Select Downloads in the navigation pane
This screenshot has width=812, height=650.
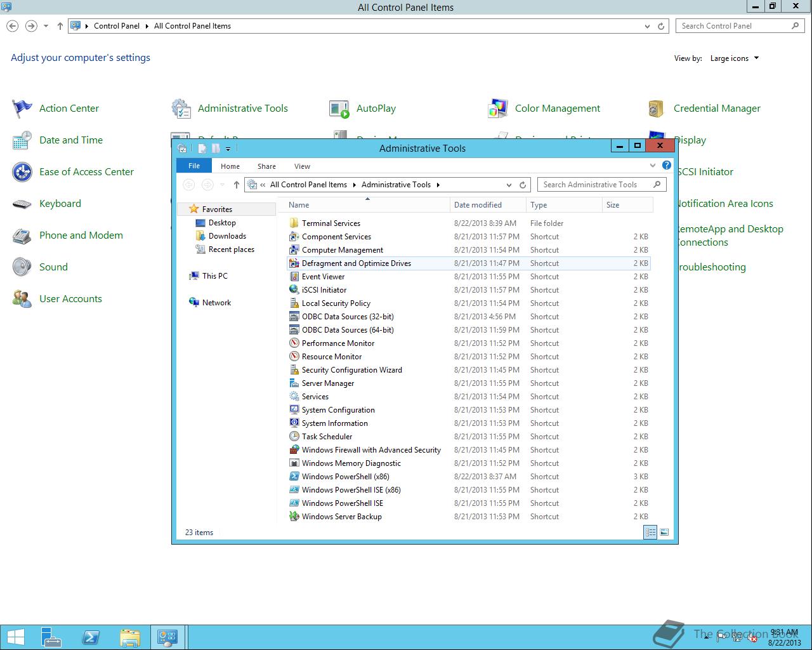tap(227, 236)
